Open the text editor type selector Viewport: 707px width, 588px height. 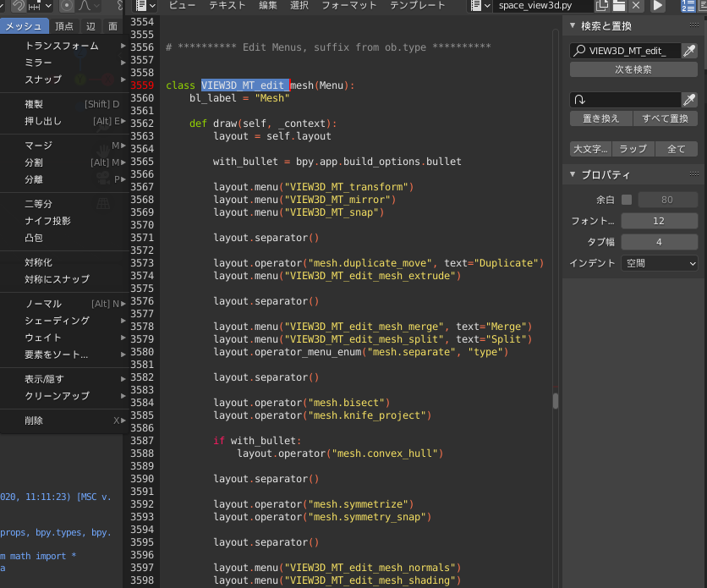point(145,5)
